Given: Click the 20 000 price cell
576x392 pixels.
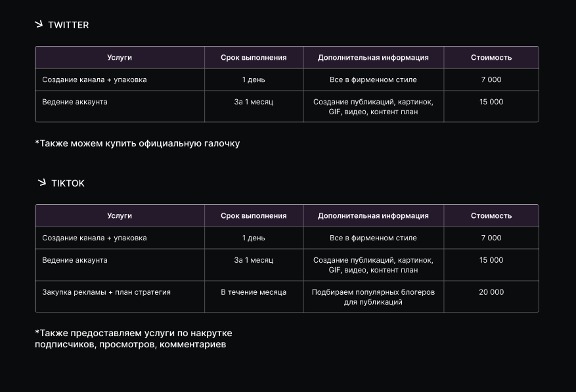Looking at the screenshot, I should [491, 292].
